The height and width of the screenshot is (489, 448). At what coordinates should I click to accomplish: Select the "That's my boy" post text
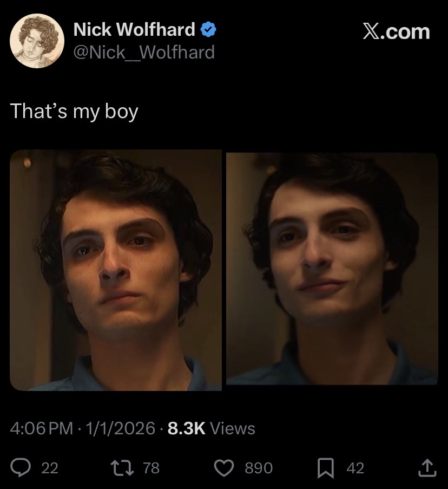tap(74, 112)
